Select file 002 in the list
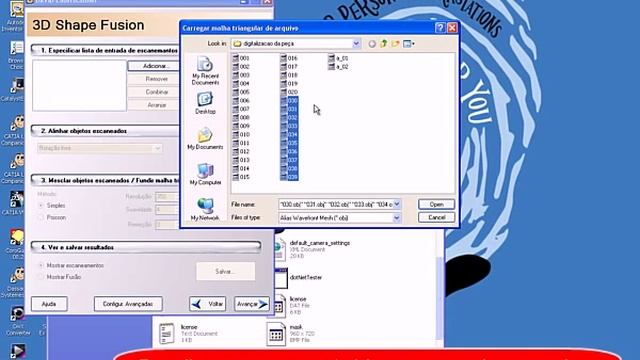This screenshot has height=360, width=640. 241,67
